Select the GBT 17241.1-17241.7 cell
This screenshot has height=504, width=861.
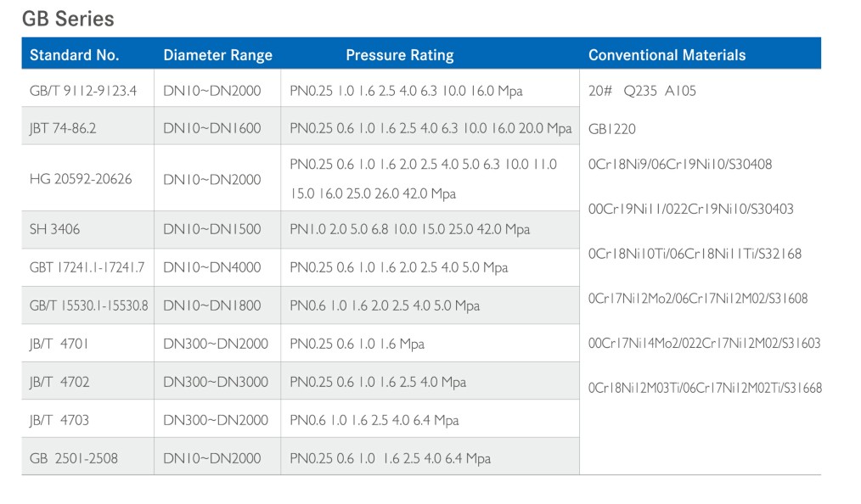(x=87, y=267)
